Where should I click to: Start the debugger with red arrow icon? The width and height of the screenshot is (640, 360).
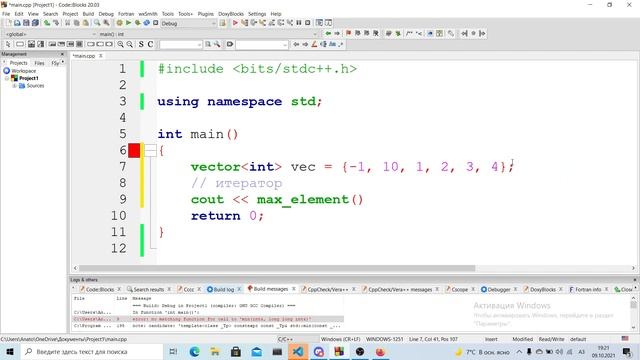point(235,23)
